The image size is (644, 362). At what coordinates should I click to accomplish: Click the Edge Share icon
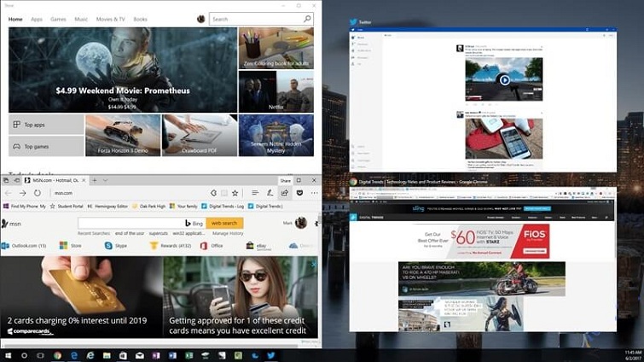click(285, 193)
